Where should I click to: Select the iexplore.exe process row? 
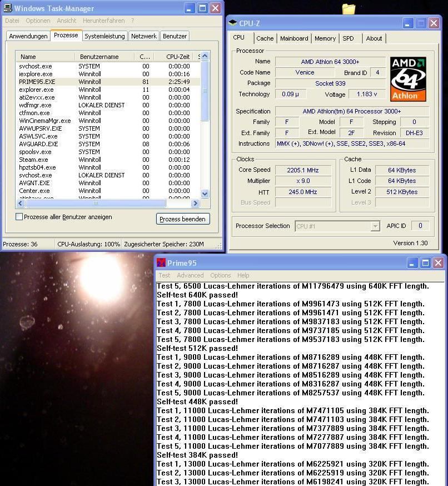tap(108, 74)
